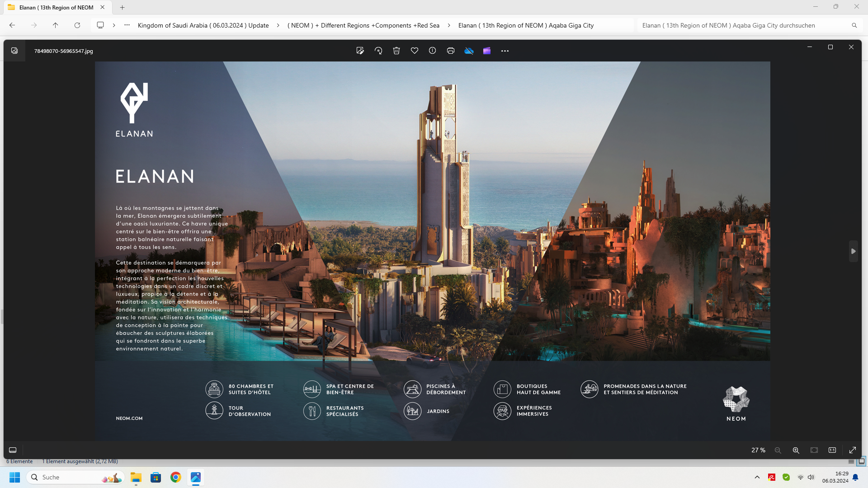Open the Kingdom of Saudi Arabia breadcrumb folder

click(x=203, y=25)
